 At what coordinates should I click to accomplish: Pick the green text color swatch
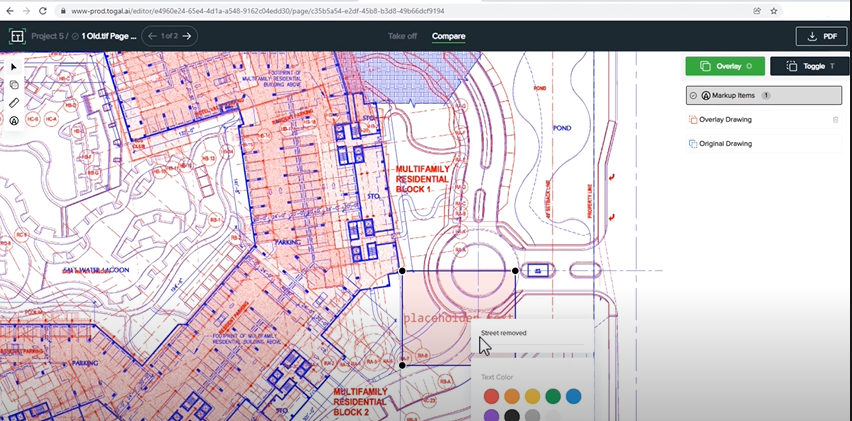553,397
